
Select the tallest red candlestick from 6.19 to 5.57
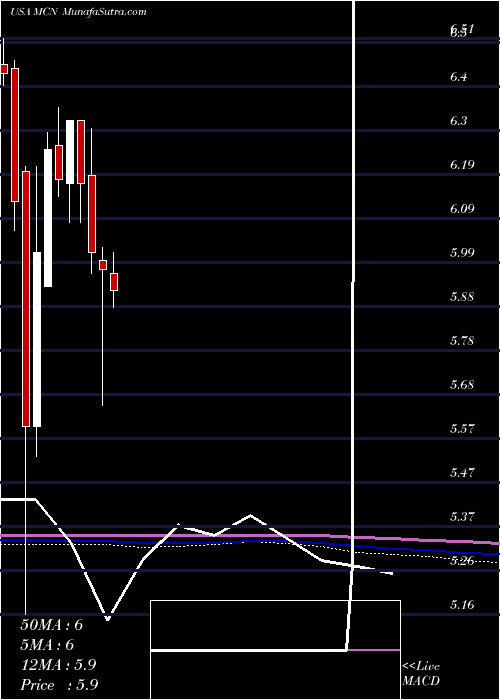26,299
